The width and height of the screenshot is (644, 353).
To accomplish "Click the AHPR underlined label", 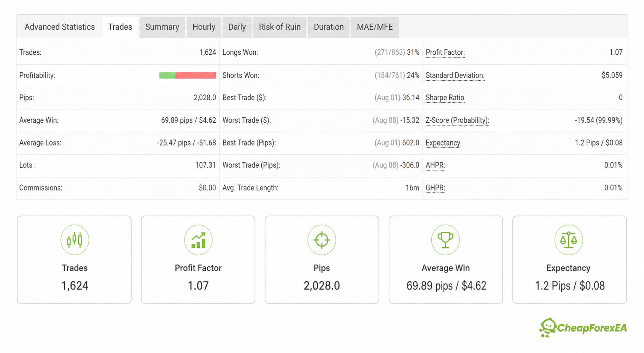I will tap(435, 165).
